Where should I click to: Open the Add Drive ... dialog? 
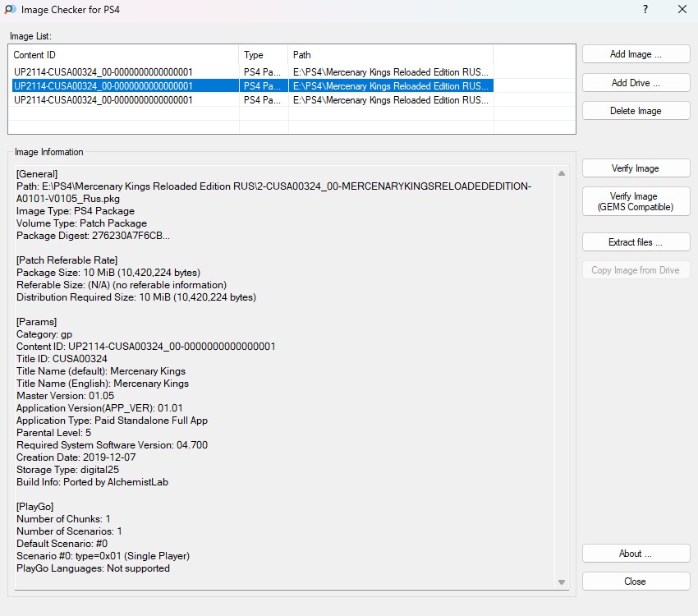[636, 83]
